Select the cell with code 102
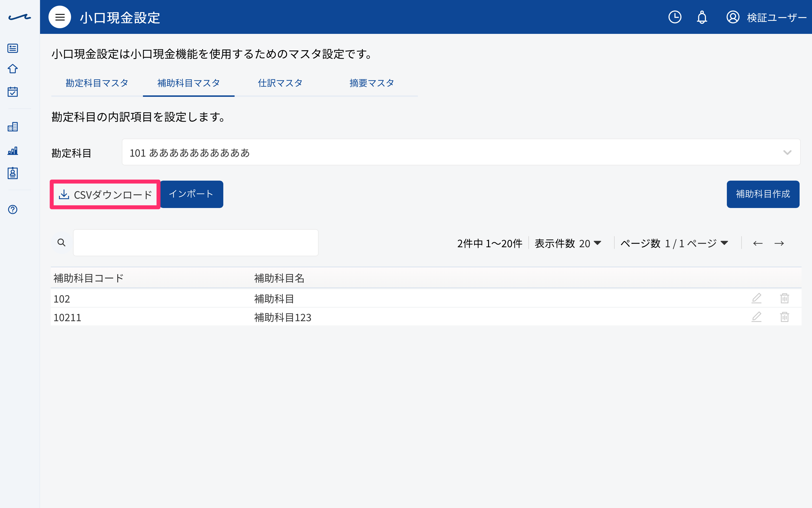The height and width of the screenshot is (508, 812). (62, 299)
